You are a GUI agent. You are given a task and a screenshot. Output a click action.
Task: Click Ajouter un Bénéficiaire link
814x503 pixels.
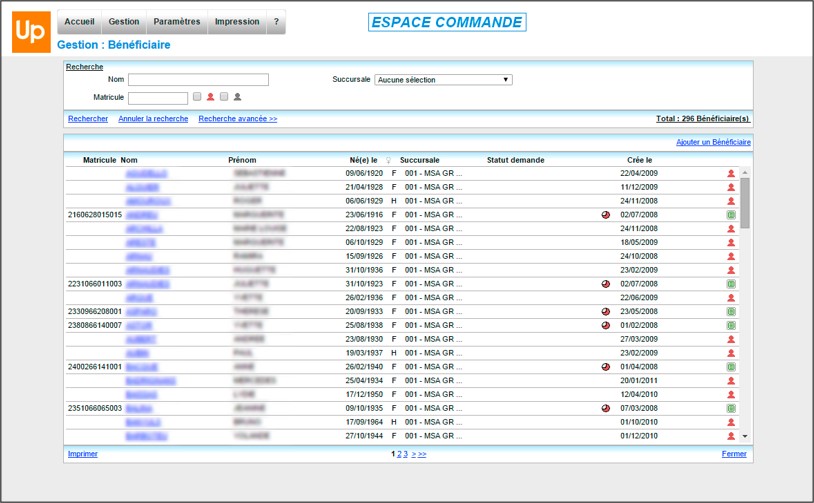[x=713, y=142]
